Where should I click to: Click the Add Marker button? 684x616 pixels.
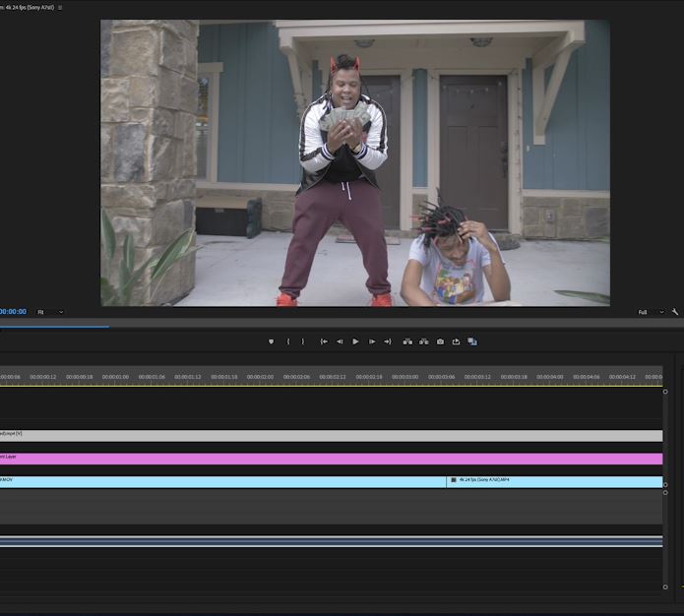(271, 341)
